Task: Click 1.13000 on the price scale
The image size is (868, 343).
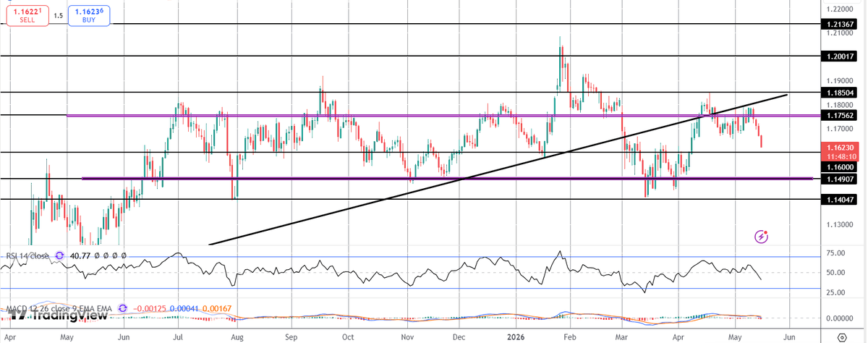Action: coord(841,224)
